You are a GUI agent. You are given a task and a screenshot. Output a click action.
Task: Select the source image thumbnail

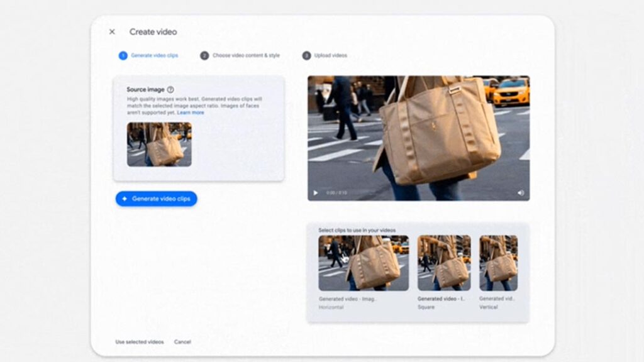[x=159, y=144]
